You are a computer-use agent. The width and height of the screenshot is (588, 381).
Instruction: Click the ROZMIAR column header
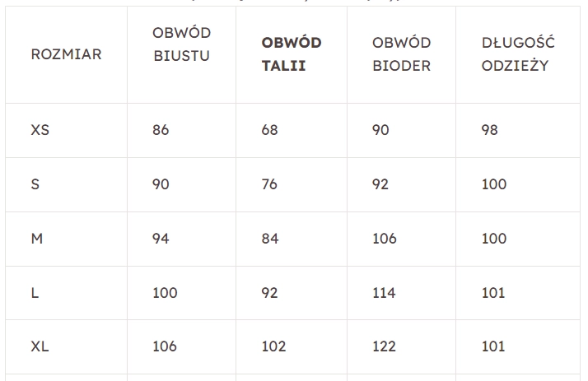(66, 54)
